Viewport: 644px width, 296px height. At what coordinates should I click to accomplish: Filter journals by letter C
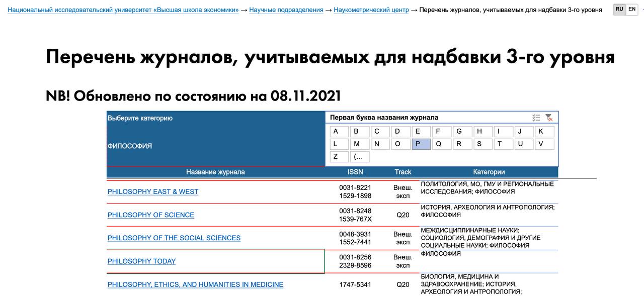380,132
